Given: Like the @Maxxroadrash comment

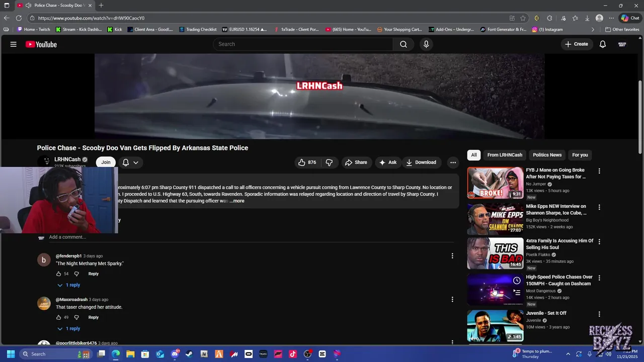Looking at the screenshot, I should coord(58,317).
